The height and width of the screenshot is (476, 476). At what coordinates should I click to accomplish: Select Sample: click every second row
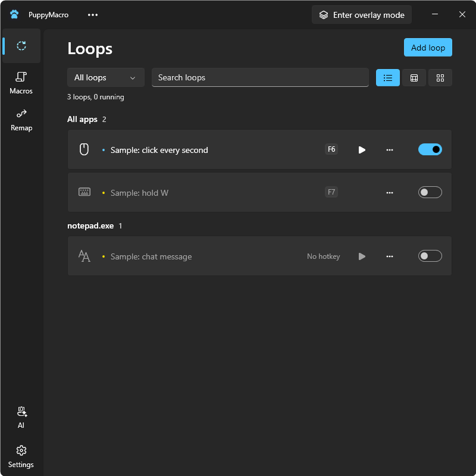pyautogui.click(x=259, y=149)
